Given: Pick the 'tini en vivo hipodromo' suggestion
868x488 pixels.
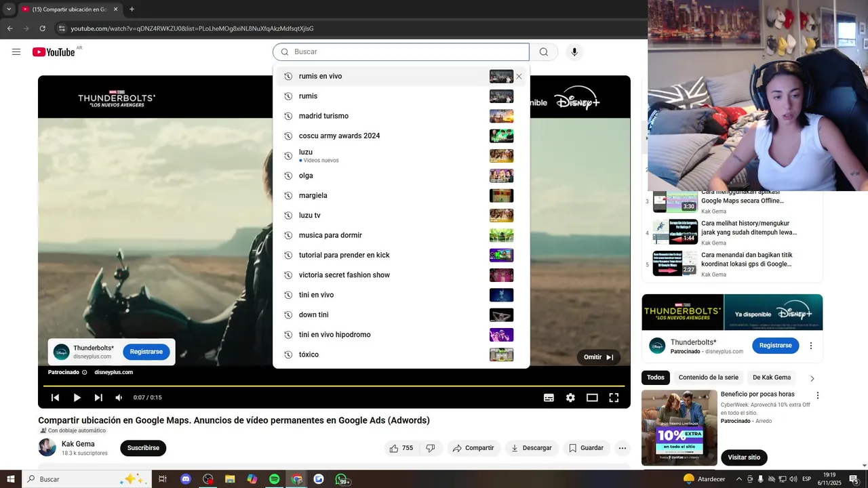Looking at the screenshot, I should [401, 335].
